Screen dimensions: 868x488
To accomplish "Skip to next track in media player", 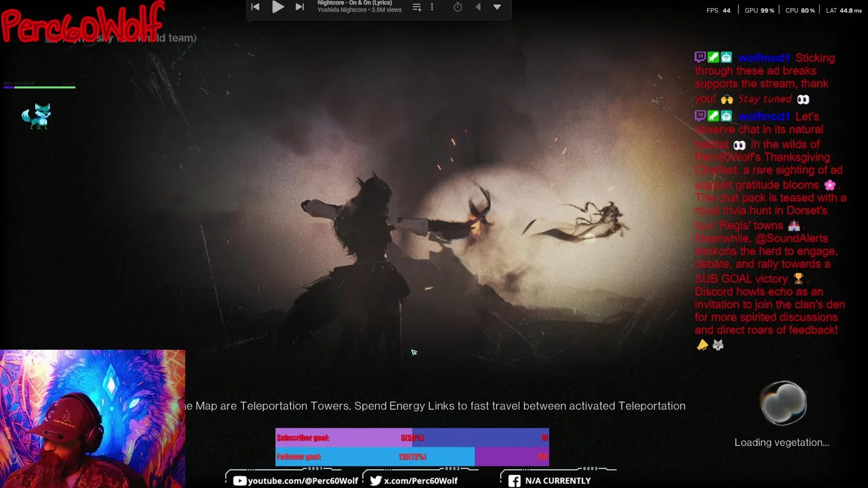I will [300, 7].
